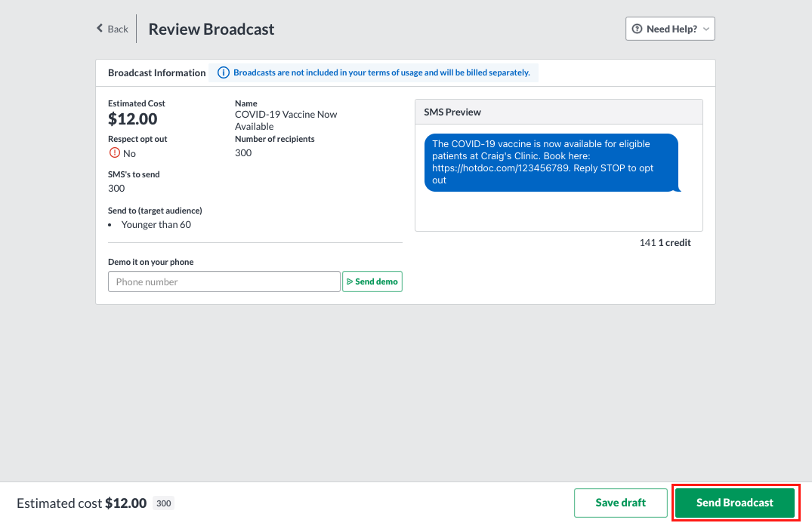The width and height of the screenshot is (812, 523).
Task: Click the Younger than 60 audience item
Action: [156, 224]
